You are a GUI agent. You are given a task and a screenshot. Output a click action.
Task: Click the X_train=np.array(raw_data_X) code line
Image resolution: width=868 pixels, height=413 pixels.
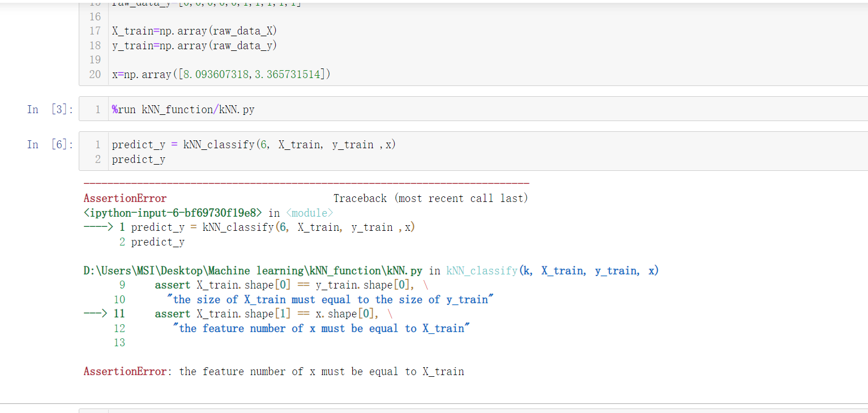[194, 31]
